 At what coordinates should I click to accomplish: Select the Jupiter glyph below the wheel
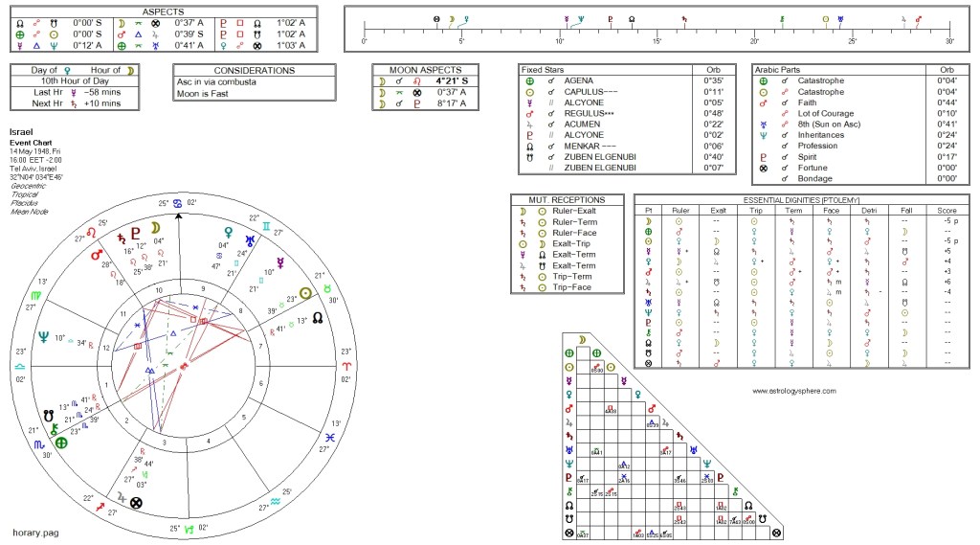coord(120,498)
